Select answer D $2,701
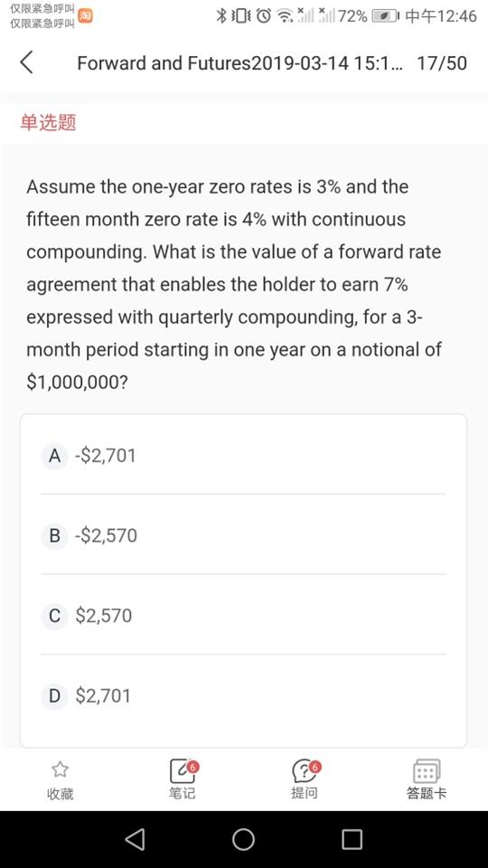 (x=243, y=695)
